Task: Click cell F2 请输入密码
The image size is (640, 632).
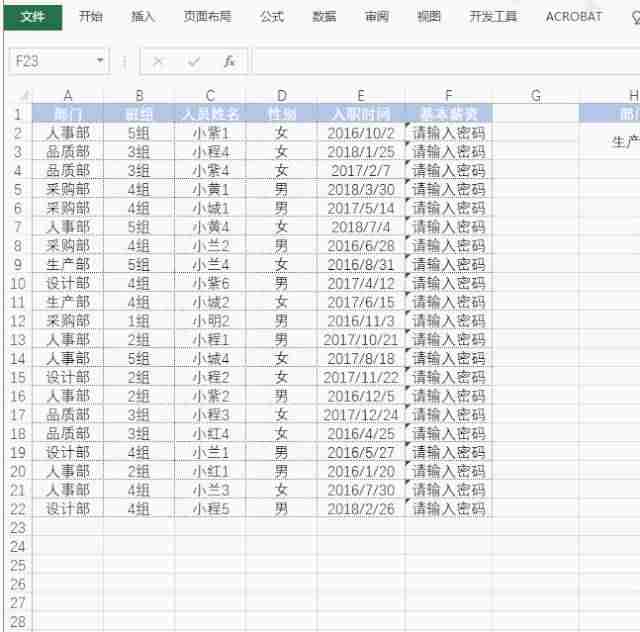Action: (449, 133)
